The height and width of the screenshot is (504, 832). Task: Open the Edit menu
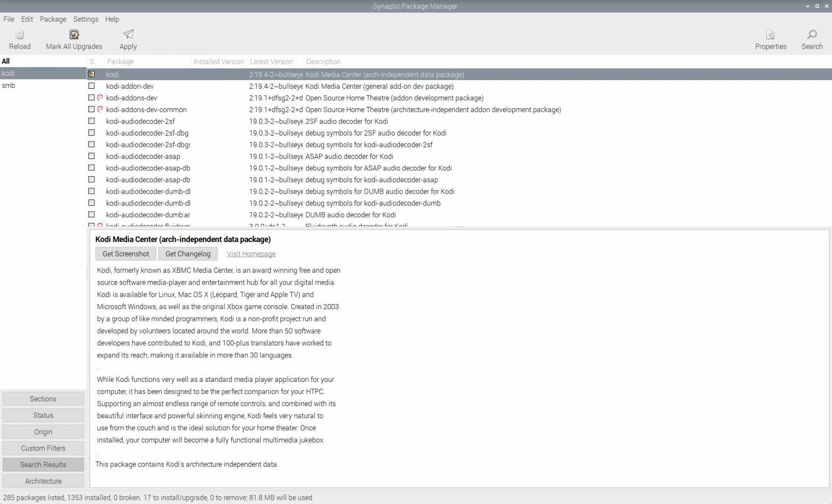pyautogui.click(x=27, y=19)
